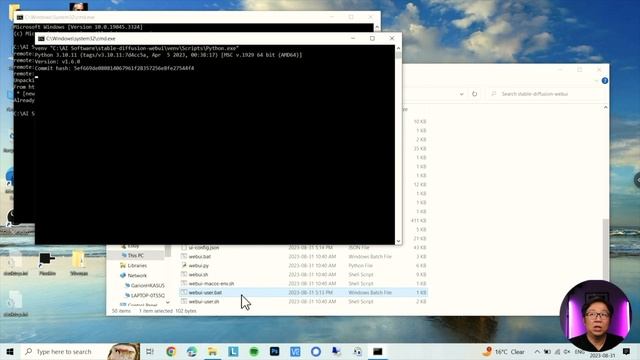Open Spotify from the taskbar

[x=254, y=351]
